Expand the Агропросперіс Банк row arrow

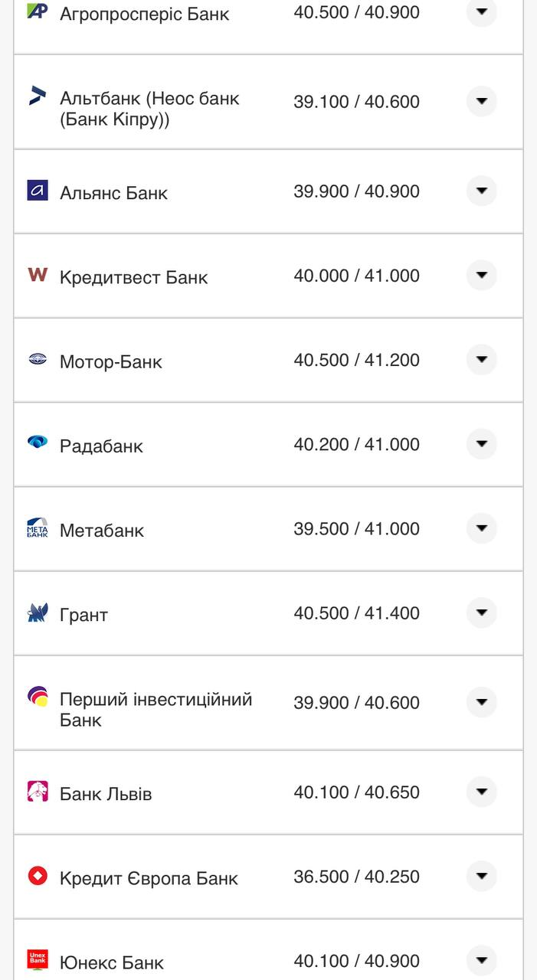(481, 11)
